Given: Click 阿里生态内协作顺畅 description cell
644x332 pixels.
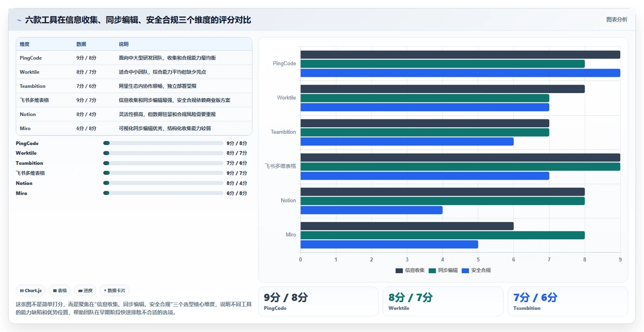Looking at the screenshot, I should point(158,86).
